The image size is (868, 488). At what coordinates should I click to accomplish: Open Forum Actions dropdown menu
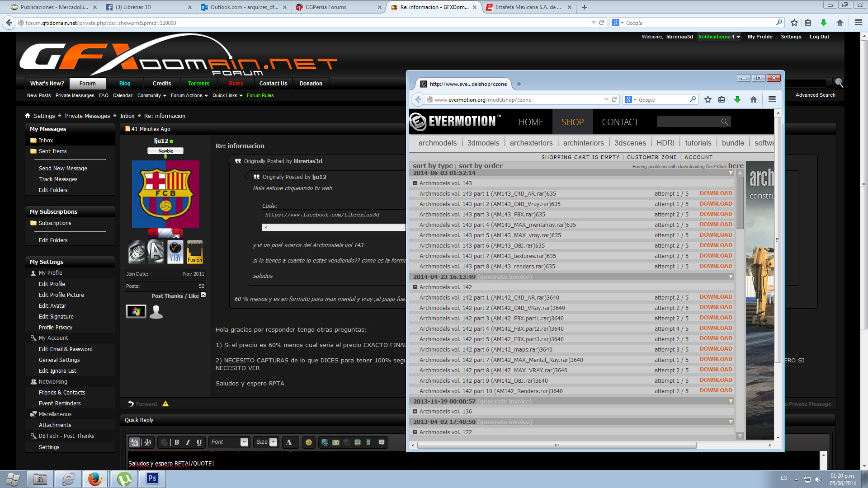coord(189,95)
